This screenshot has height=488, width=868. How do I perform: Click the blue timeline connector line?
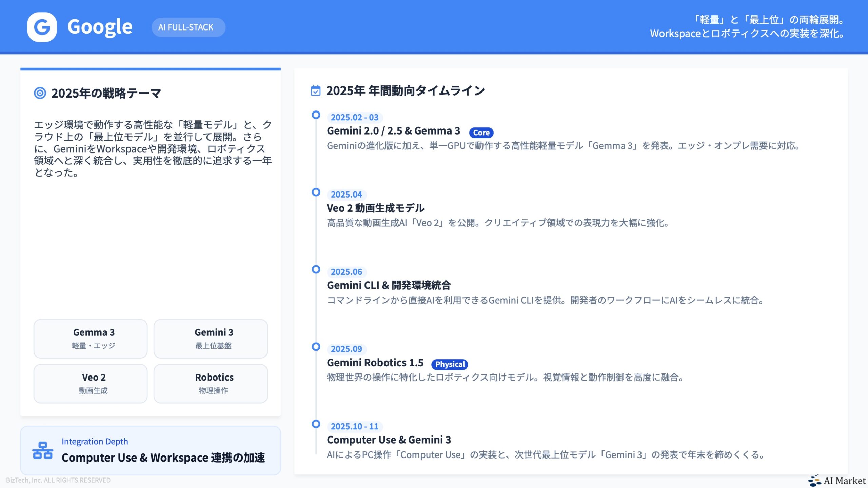(x=316, y=237)
